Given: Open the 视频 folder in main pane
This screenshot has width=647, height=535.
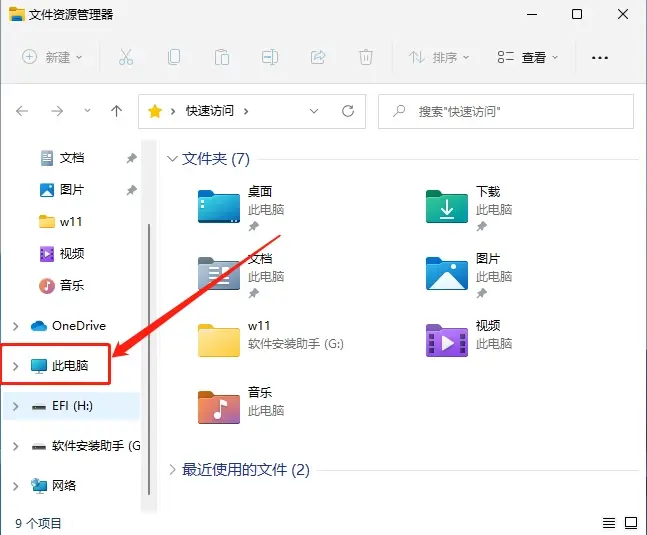Looking at the screenshot, I should 447,340.
